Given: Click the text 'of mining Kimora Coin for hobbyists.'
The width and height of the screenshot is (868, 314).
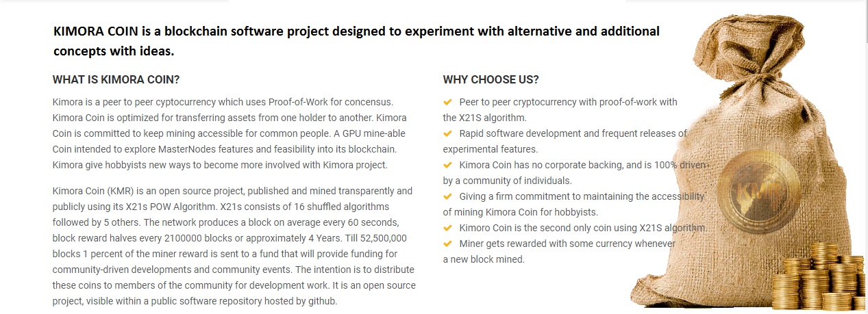Looking at the screenshot, I should pos(521,212).
